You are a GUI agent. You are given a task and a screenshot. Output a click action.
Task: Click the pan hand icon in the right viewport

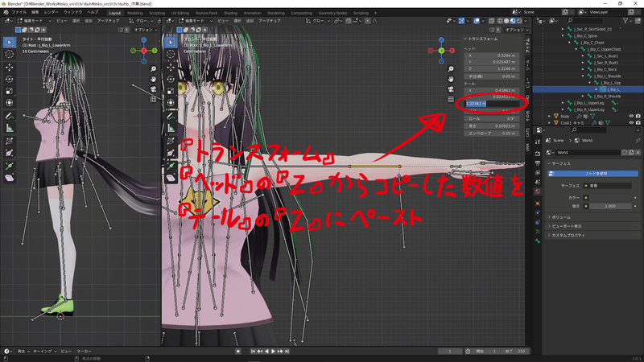[451, 79]
